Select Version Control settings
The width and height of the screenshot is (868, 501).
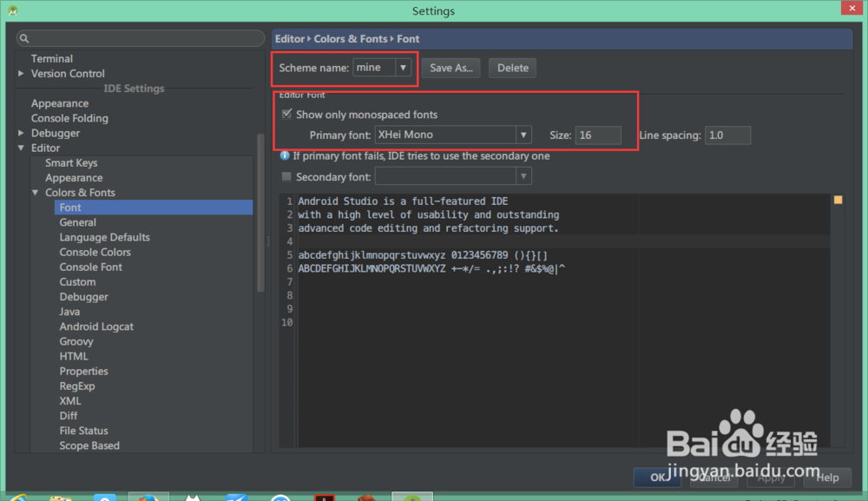click(x=68, y=73)
